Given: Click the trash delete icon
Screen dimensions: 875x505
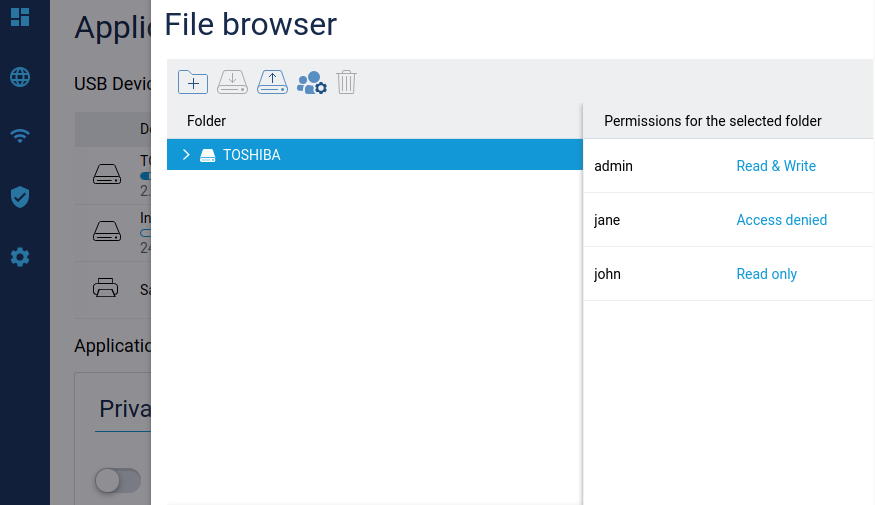Looking at the screenshot, I should click(x=346, y=82).
